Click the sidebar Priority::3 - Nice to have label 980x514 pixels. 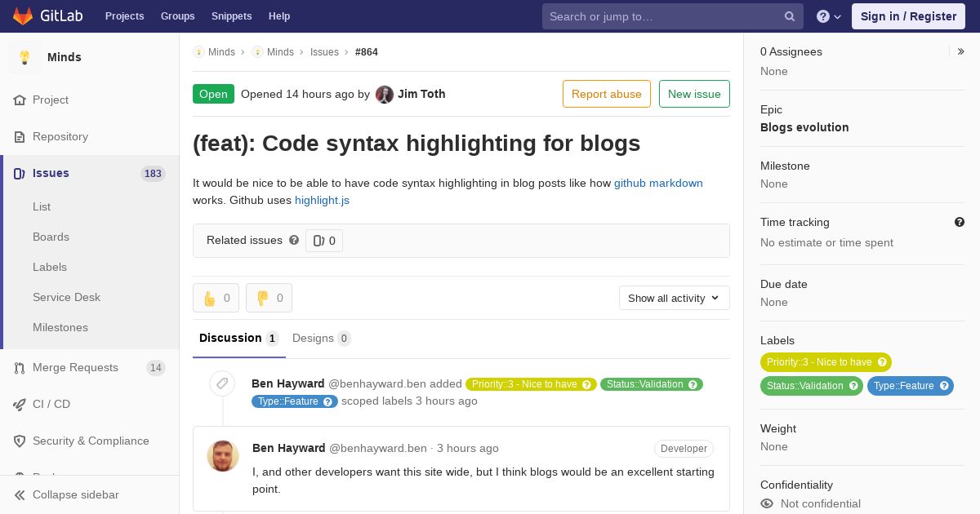click(826, 362)
